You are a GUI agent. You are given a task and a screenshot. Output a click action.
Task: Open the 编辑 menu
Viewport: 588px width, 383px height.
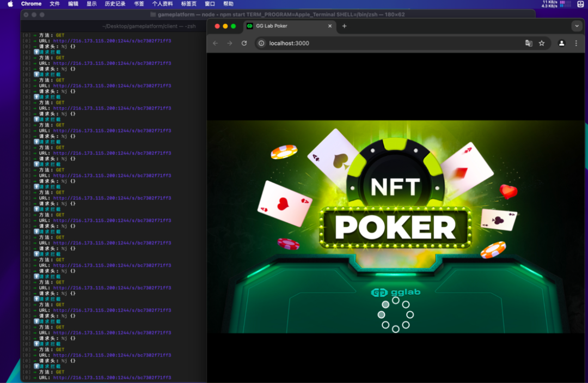tap(73, 4)
